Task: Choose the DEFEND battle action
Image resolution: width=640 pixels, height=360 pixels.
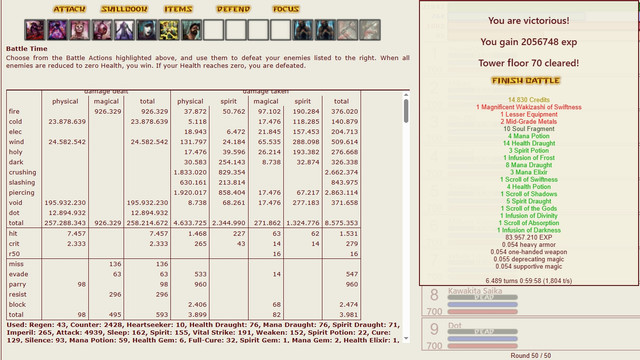Action: click(x=233, y=9)
